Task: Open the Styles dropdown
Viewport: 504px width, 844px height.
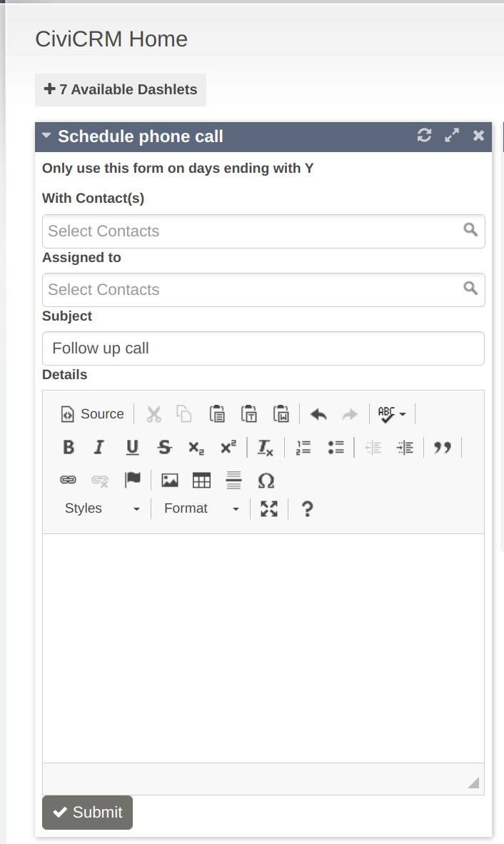Action: pyautogui.click(x=102, y=508)
